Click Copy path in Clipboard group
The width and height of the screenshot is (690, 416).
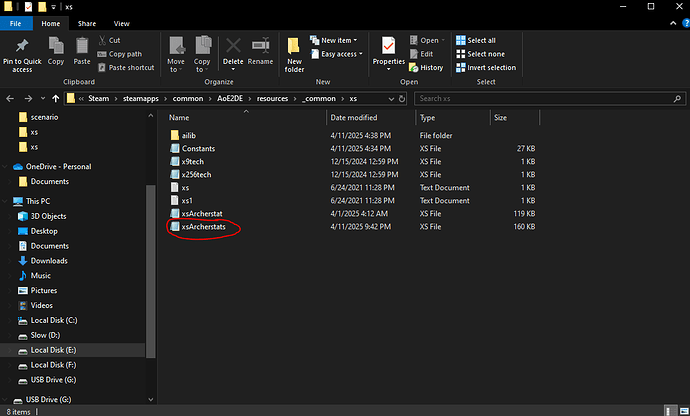(x=125, y=54)
